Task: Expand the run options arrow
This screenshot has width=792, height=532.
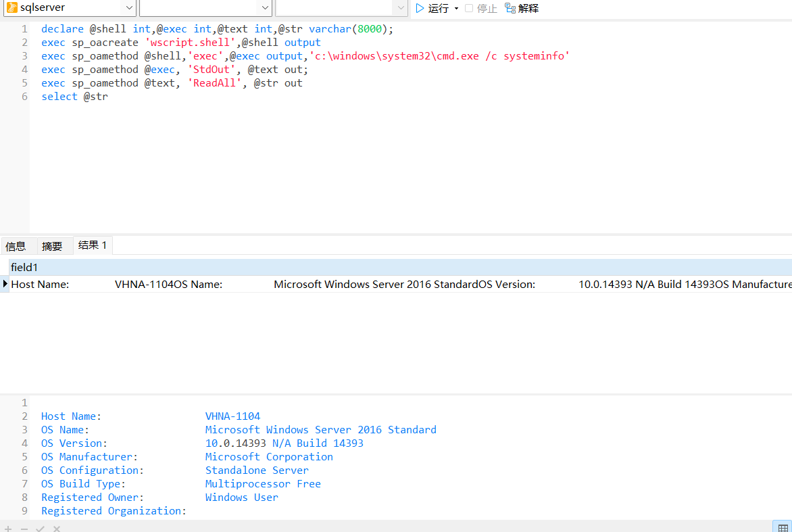Action: 456,9
